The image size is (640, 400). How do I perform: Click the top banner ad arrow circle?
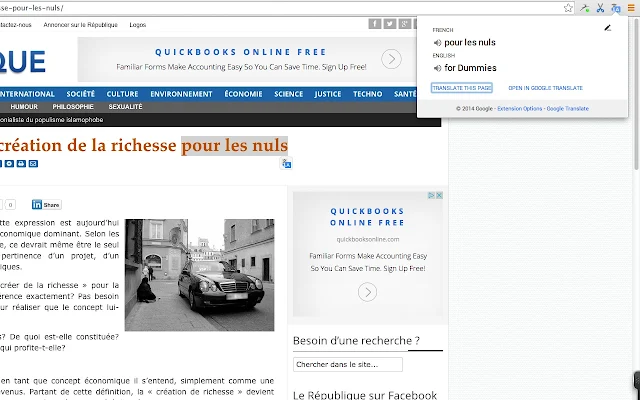point(391,59)
